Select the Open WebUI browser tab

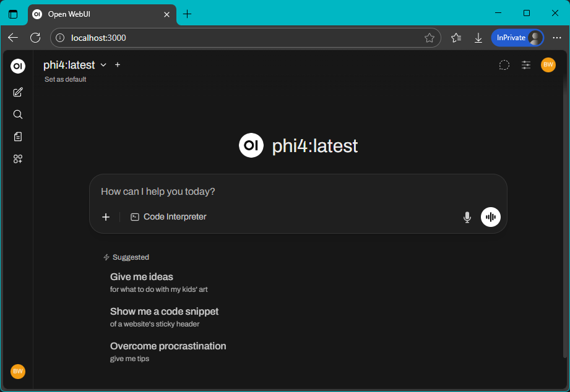tap(101, 15)
